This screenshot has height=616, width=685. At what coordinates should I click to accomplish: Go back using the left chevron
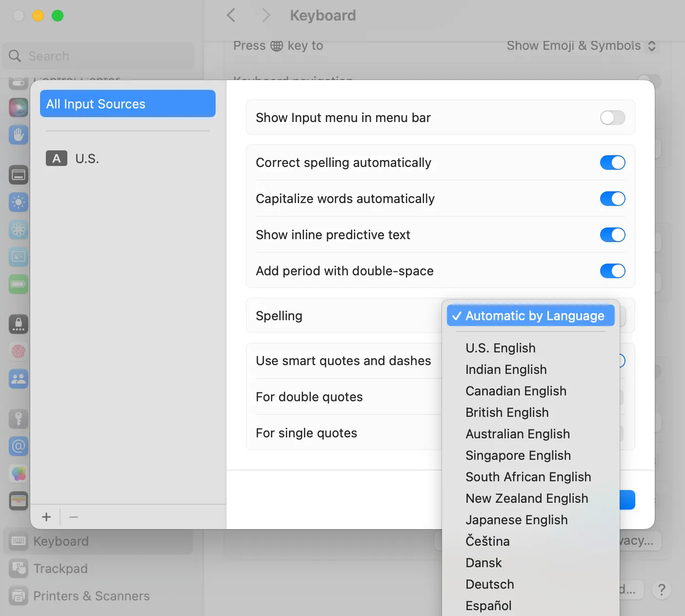[231, 15]
